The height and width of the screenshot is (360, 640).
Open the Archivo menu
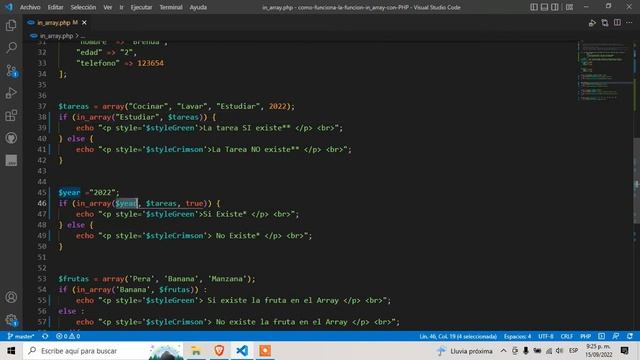(x=30, y=7)
